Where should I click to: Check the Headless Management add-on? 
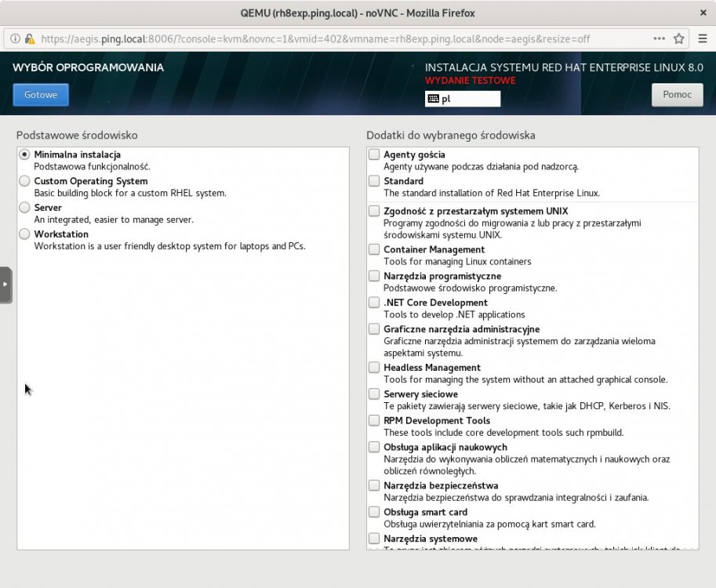click(374, 367)
